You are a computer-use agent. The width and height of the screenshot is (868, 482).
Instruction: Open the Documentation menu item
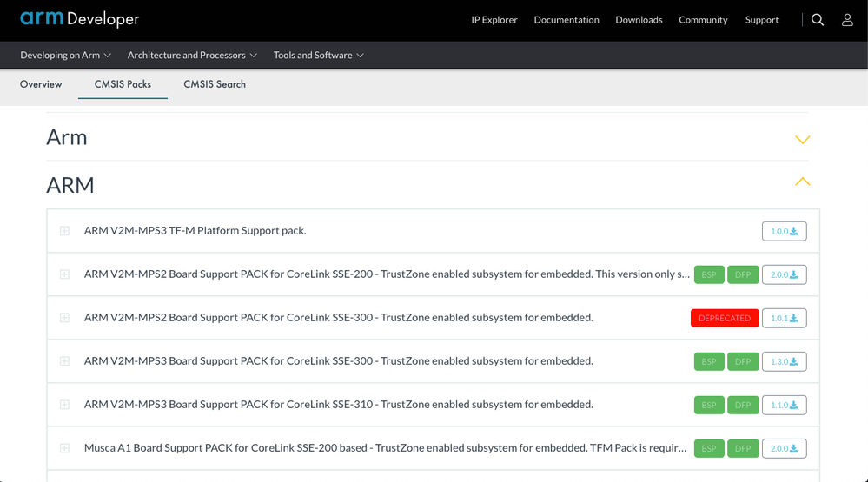click(x=567, y=20)
